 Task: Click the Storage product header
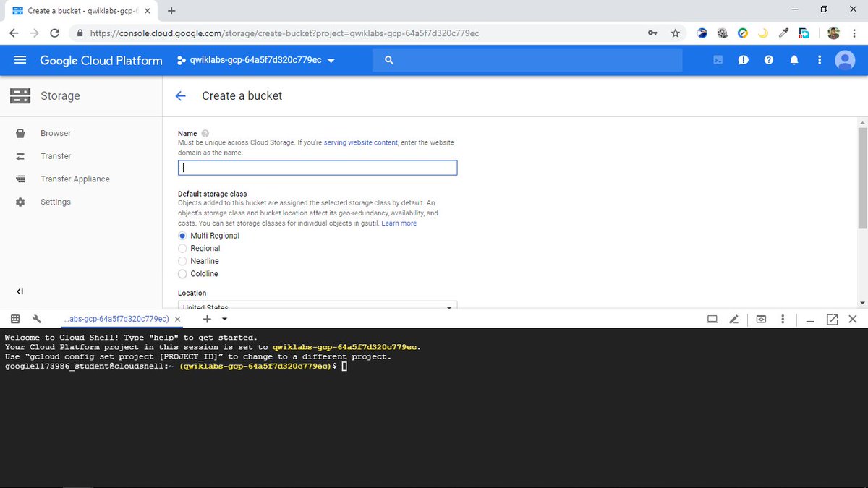pyautogui.click(x=60, y=95)
